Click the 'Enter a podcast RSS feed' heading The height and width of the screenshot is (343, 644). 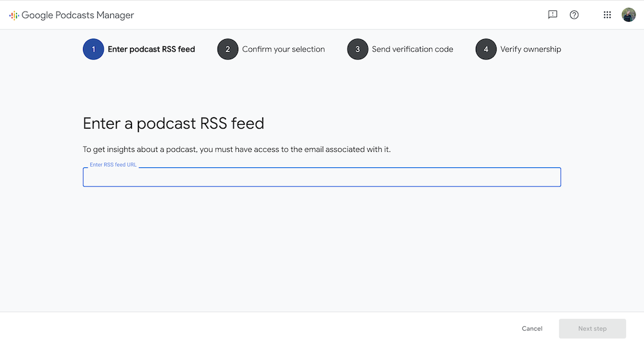pyautogui.click(x=173, y=123)
